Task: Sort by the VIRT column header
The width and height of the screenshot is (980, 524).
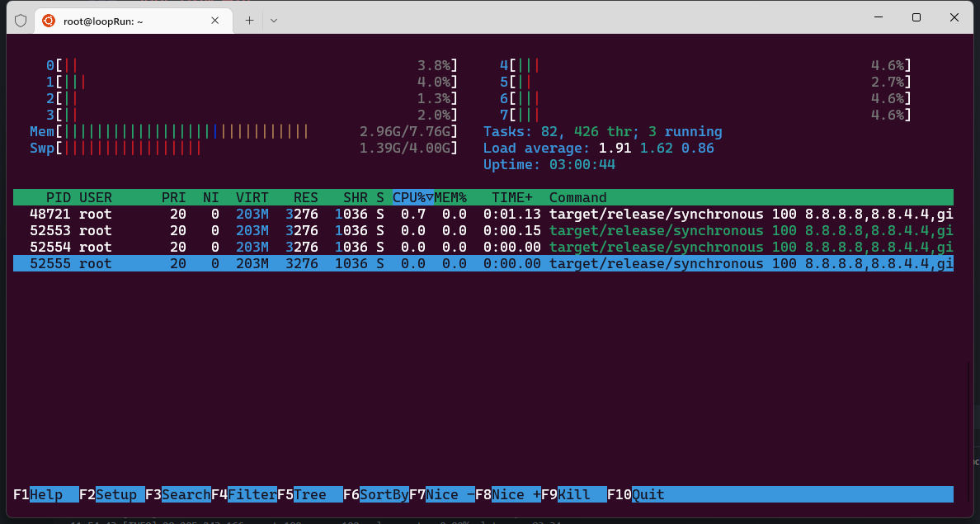Action: (252, 197)
